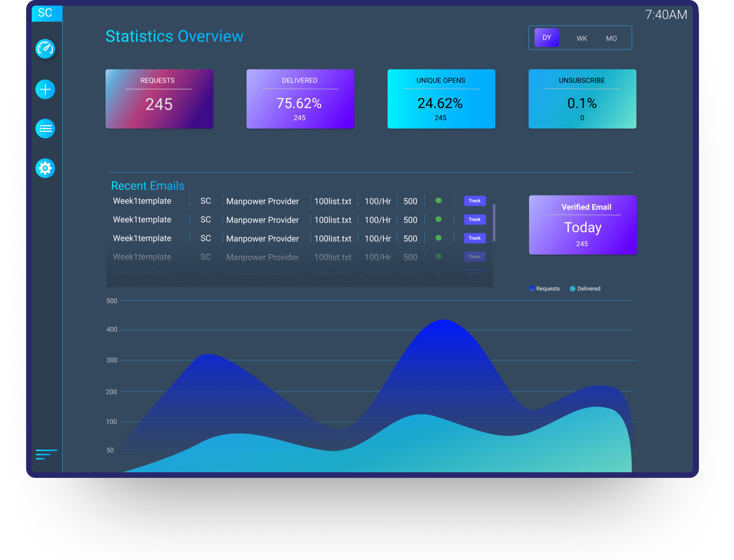Open the dashboard speedometer icon
Image resolution: width=734 pixels, height=560 pixels.
pyautogui.click(x=45, y=49)
